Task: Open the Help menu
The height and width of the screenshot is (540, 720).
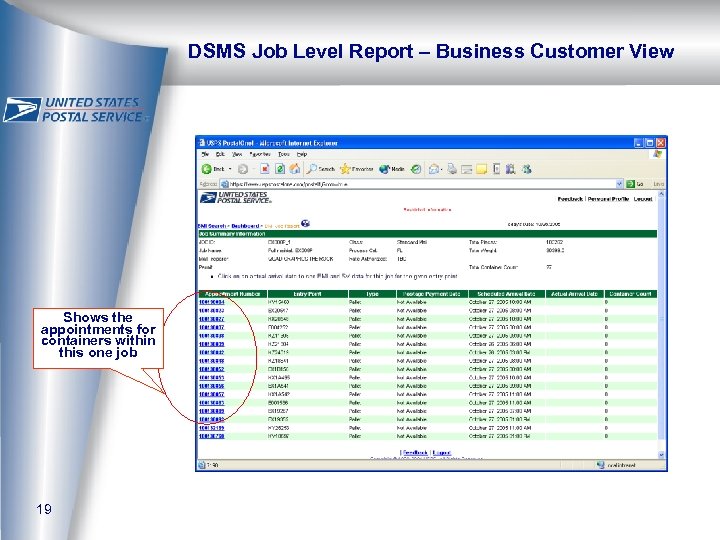Action: point(301,154)
